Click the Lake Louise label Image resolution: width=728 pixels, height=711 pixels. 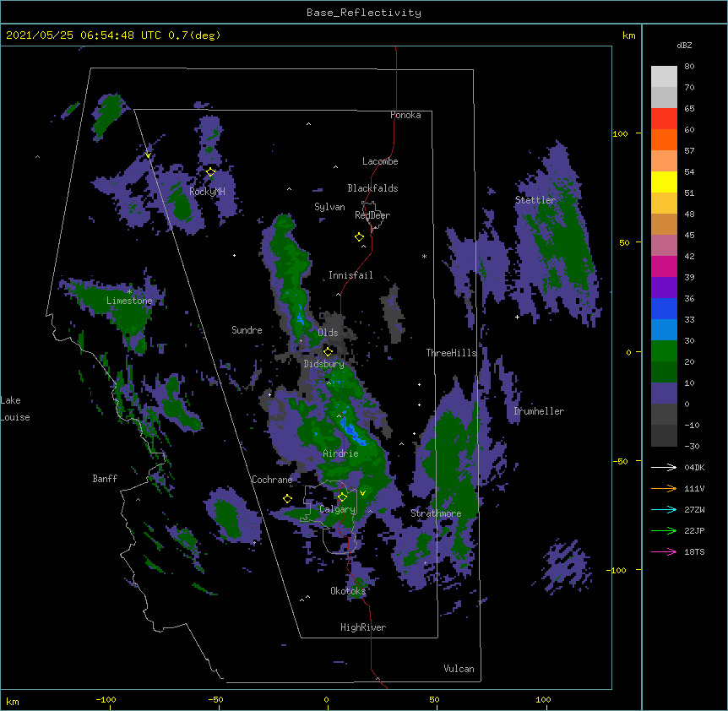tap(15, 409)
